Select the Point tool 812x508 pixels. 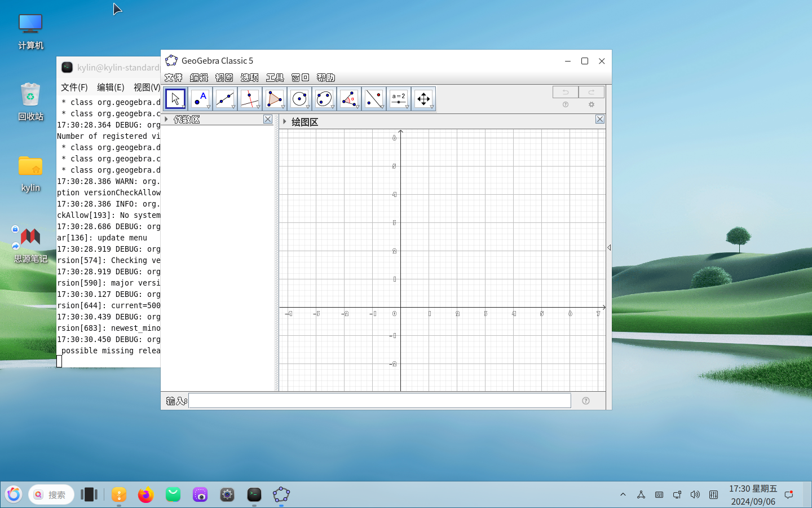pyautogui.click(x=200, y=99)
